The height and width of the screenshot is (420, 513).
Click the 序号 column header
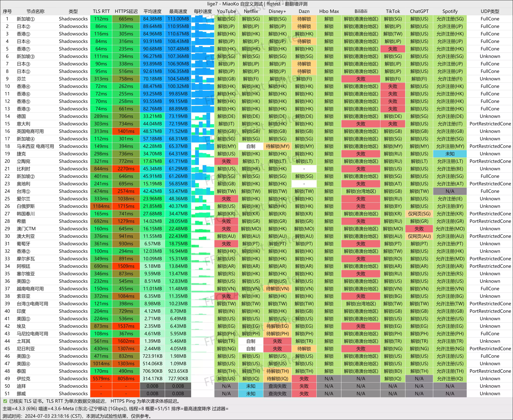(x=7, y=11)
